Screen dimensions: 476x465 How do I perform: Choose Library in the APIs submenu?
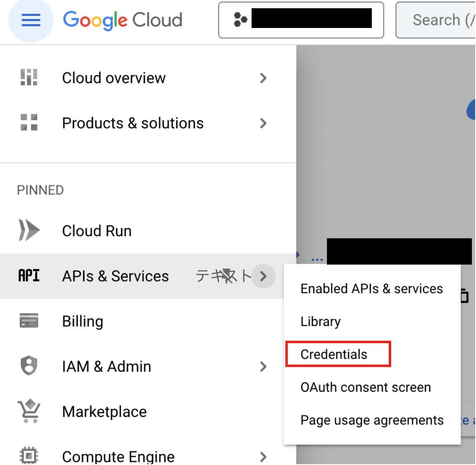(320, 321)
